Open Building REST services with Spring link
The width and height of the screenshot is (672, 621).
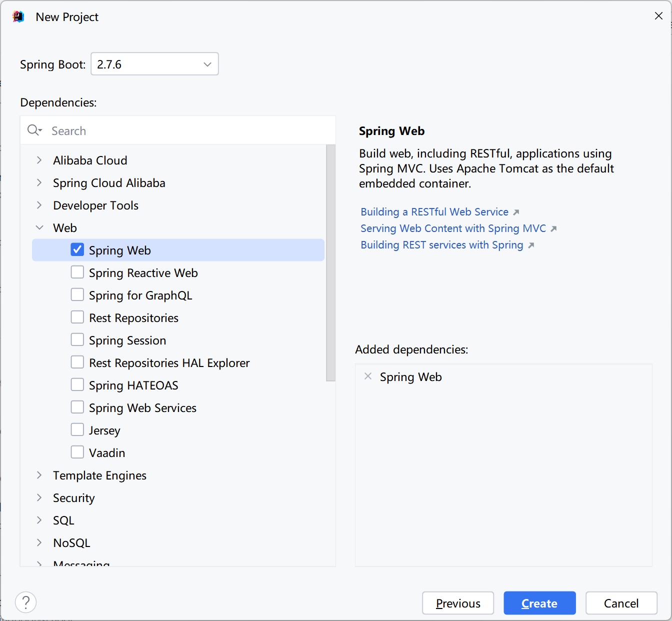tap(441, 245)
